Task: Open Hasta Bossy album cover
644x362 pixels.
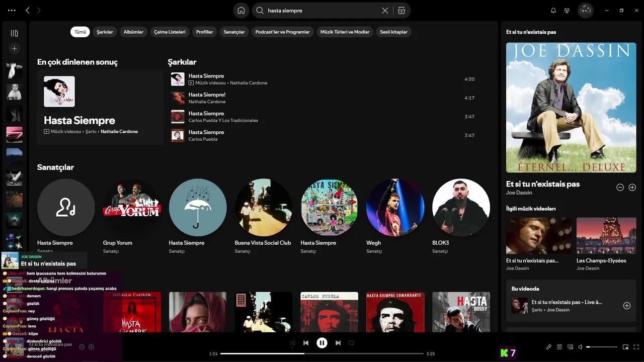Action: point(461,312)
